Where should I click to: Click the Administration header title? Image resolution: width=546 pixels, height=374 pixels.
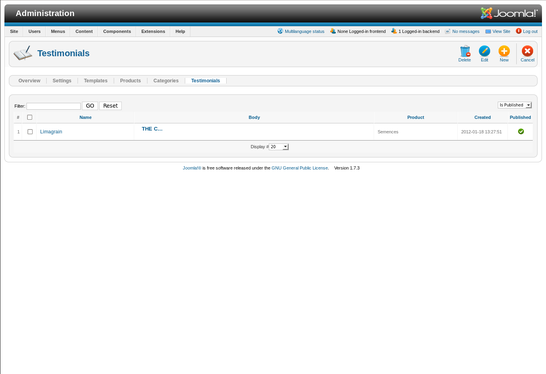tap(45, 13)
